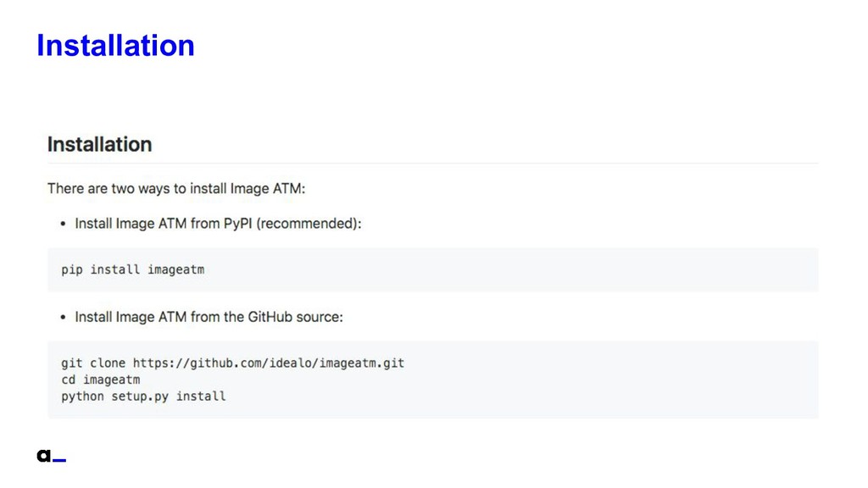Image resolution: width=868 pixels, height=488 pixels.
Task: Click empty area of the git clone code block
Action: 609,380
